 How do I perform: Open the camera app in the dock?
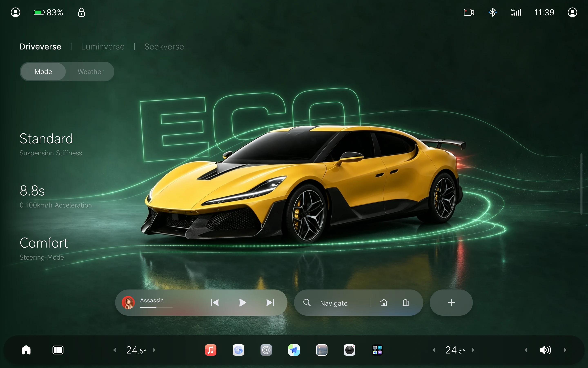point(349,350)
